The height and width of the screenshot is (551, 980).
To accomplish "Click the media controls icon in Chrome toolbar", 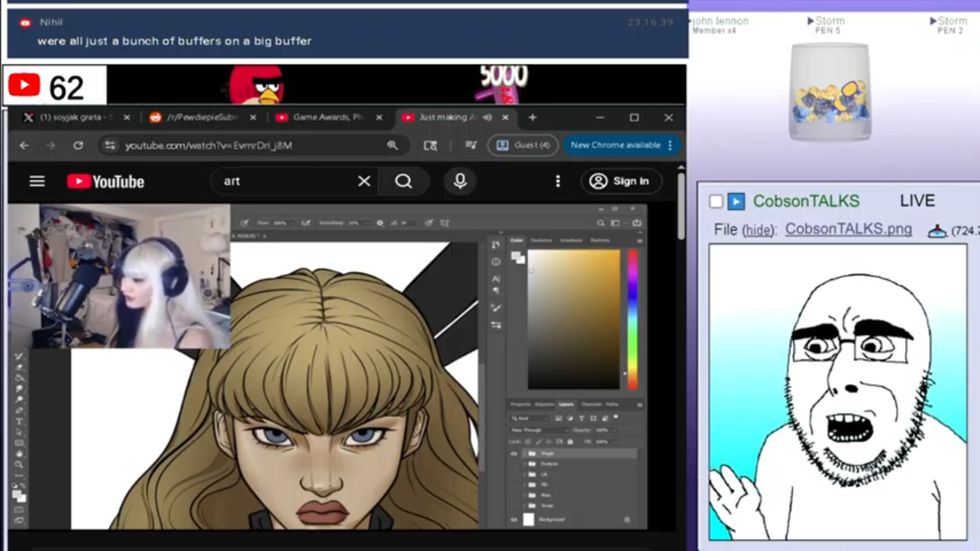I will click(x=471, y=146).
